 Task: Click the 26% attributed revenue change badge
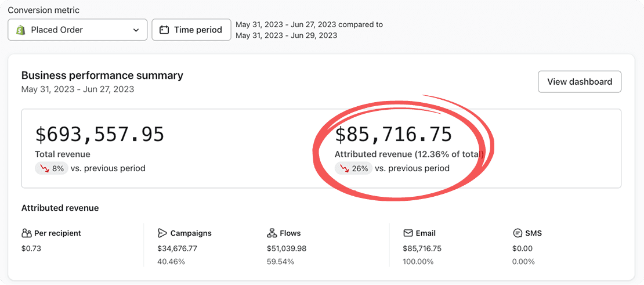tap(353, 168)
